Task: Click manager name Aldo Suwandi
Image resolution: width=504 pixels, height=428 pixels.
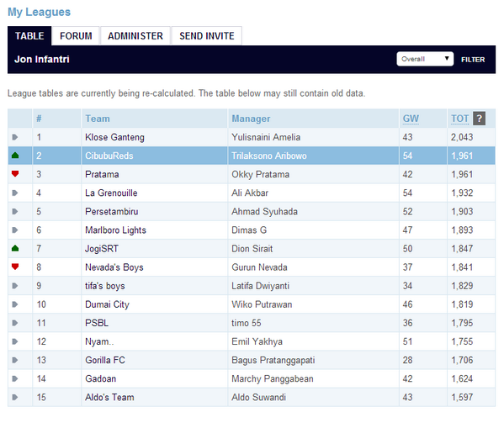Action: click(x=258, y=398)
